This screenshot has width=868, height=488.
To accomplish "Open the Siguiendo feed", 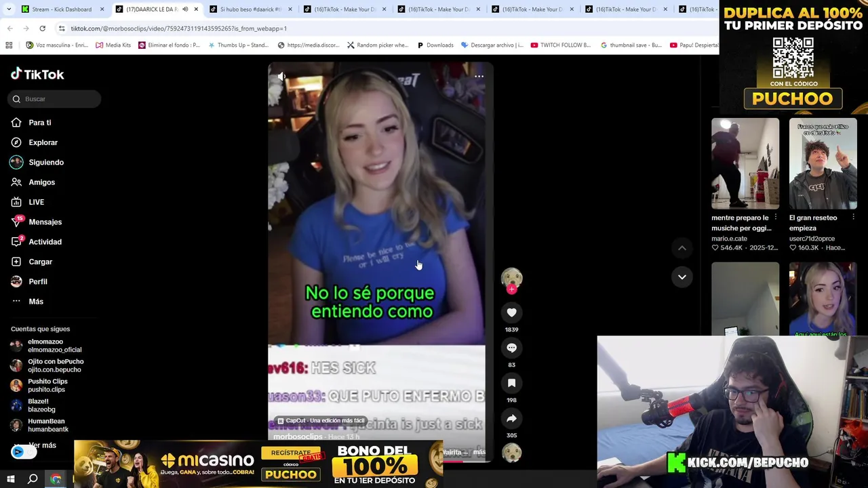I will click(46, 162).
